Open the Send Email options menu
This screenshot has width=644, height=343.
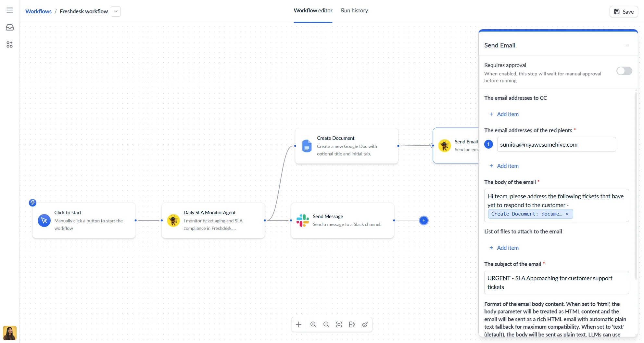tap(627, 45)
